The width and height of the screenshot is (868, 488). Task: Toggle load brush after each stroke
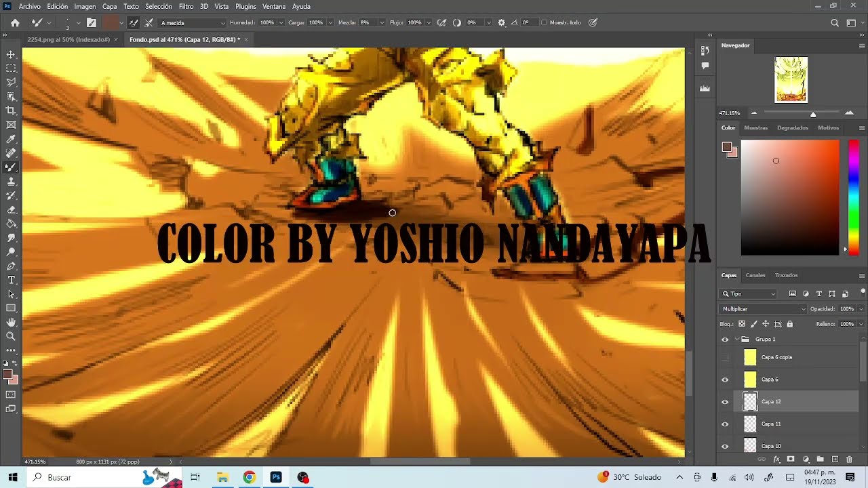[x=134, y=22]
